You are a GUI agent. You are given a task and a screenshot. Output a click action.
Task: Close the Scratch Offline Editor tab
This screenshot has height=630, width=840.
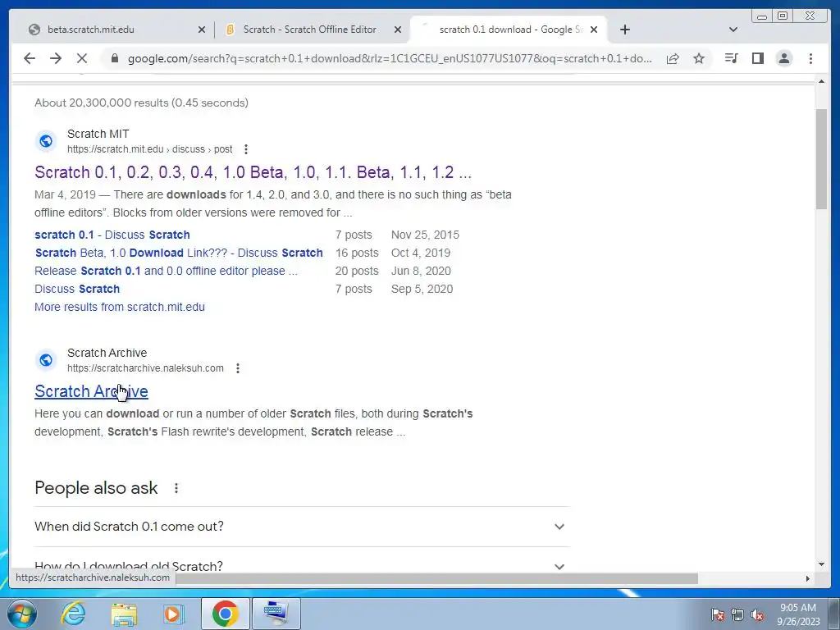point(398,30)
